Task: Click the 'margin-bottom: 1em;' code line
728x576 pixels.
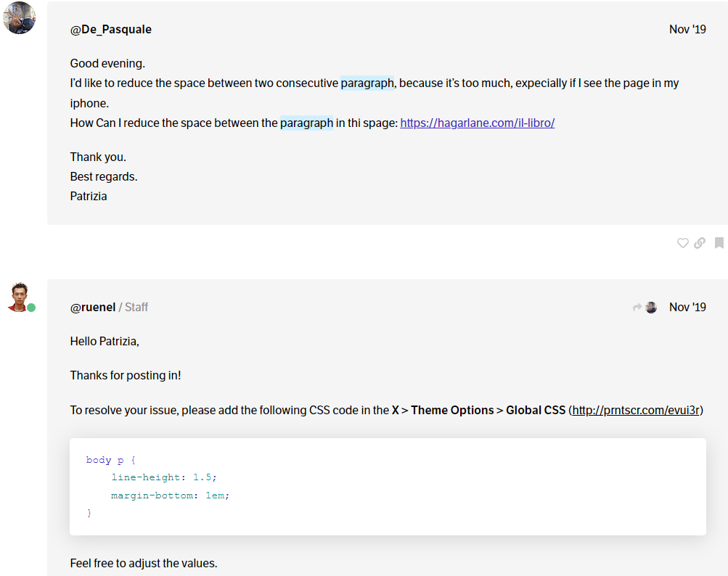Action: 170,495
